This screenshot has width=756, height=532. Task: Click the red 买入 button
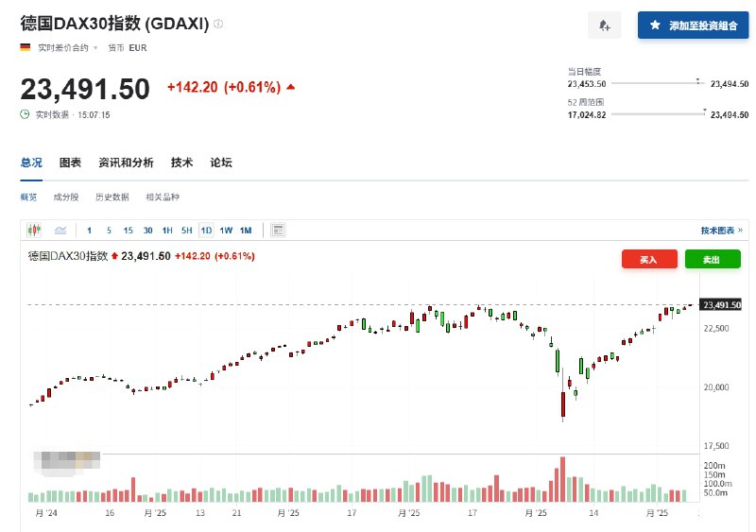click(x=649, y=260)
